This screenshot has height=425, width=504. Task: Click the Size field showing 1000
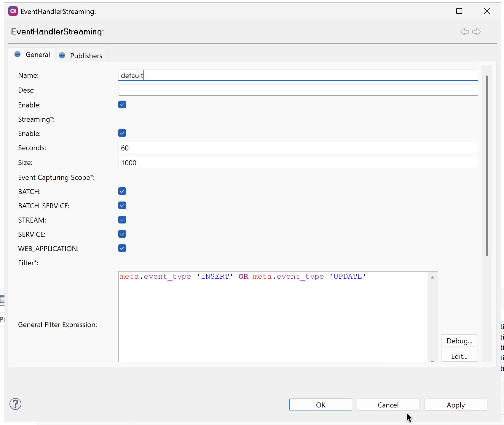[x=298, y=163]
